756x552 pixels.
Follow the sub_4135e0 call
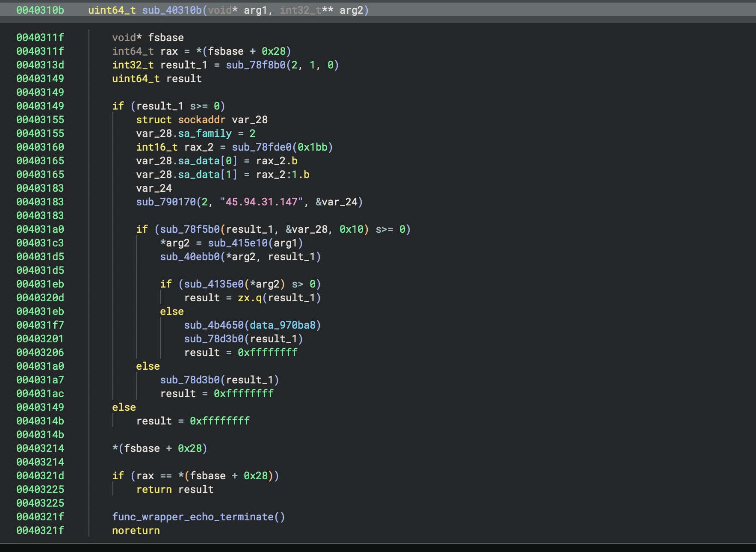point(214,284)
